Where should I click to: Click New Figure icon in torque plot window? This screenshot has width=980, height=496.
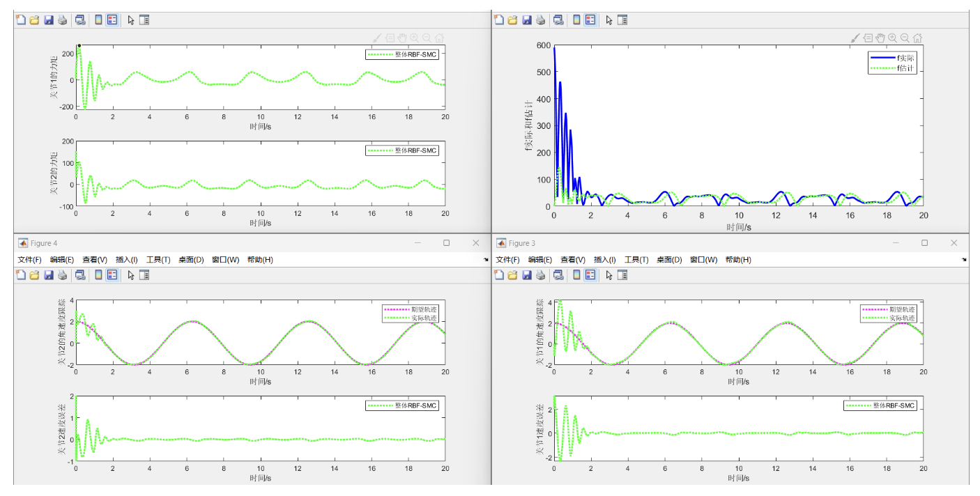[20, 20]
